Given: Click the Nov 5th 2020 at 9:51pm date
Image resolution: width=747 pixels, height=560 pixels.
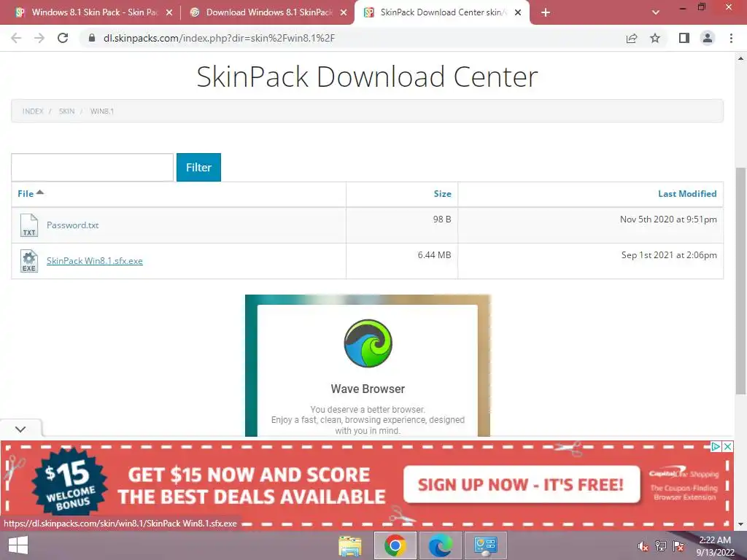Looking at the screenshot, I should pos(668,219).
